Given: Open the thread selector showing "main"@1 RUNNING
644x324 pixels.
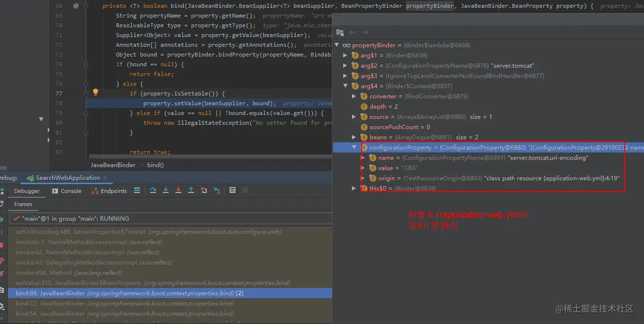Looking at the screenshot, I should (x=171, y=218).
